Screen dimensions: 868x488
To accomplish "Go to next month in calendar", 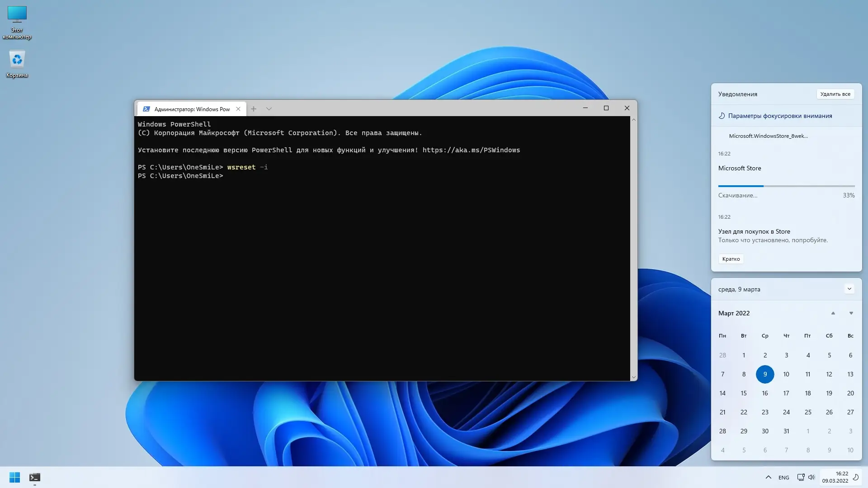I will pos(851,313).
